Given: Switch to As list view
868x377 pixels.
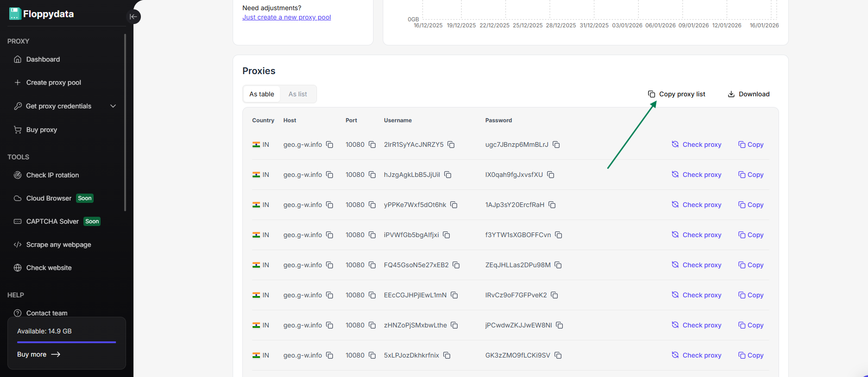Looking at the screenshot, I should [x=298, y=94].
